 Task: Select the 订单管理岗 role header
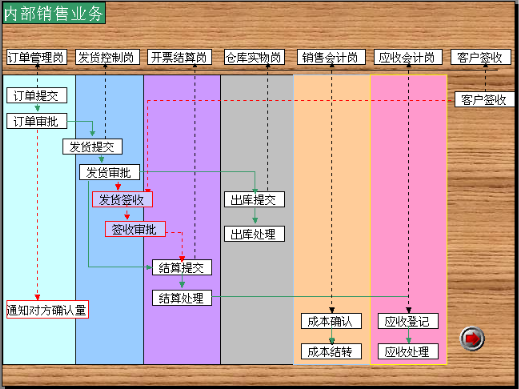point(37,57)
